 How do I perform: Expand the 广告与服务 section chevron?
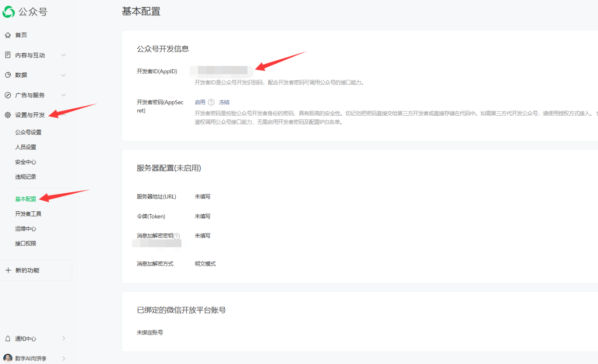pos(64,95)
